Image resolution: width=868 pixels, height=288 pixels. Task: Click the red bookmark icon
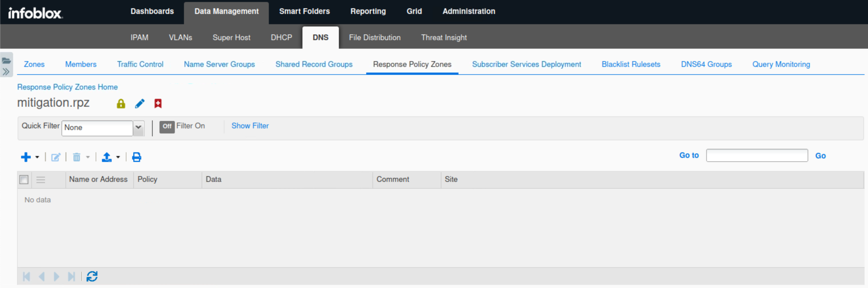[158, 104]
